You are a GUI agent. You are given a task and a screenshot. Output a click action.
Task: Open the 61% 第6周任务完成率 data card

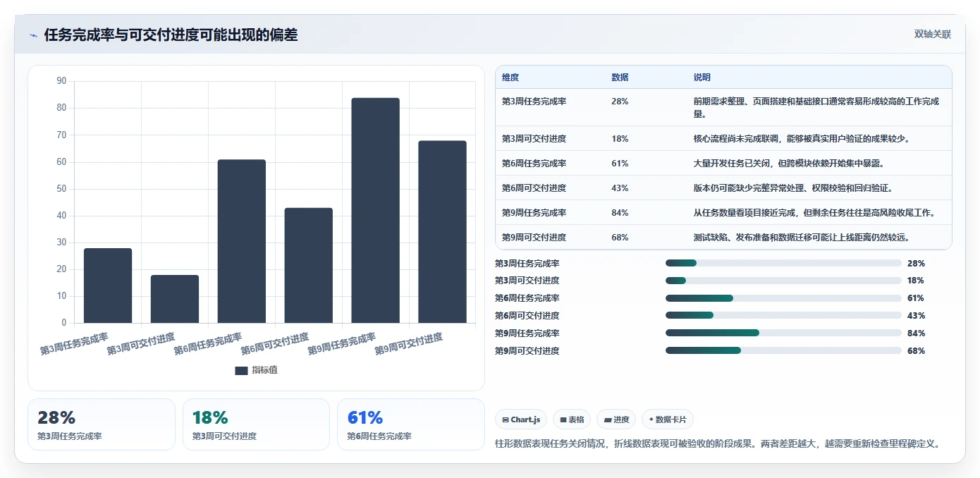tap(410, 424)
